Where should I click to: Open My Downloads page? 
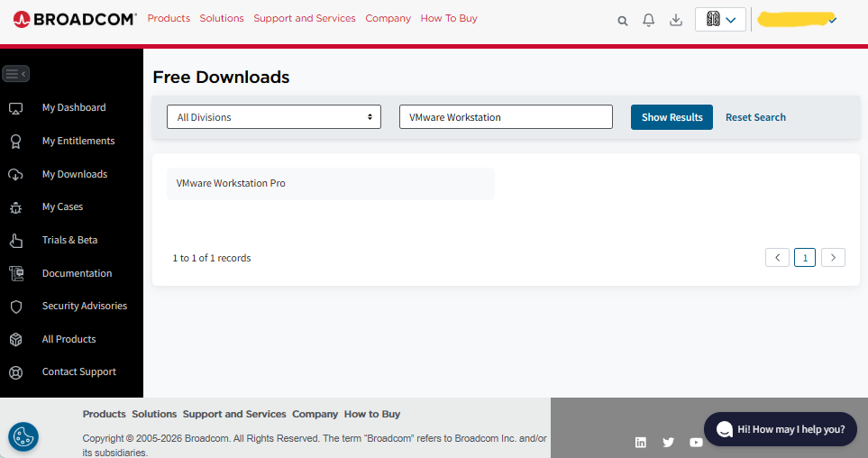point(75,174)
